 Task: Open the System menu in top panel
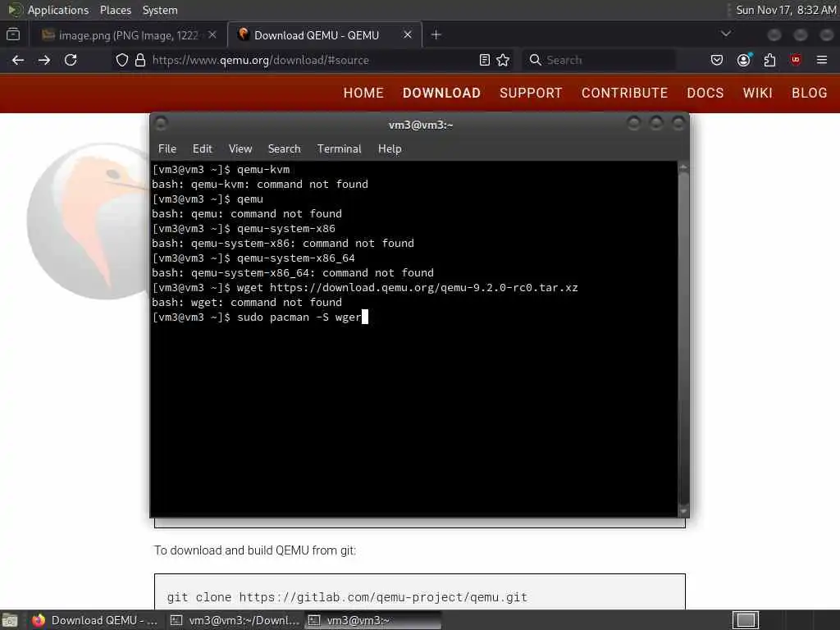tap(160, 10)
